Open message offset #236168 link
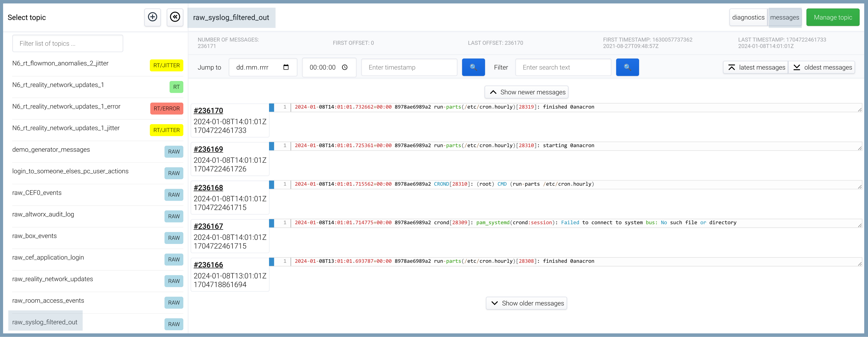 (x=208, y=188)
